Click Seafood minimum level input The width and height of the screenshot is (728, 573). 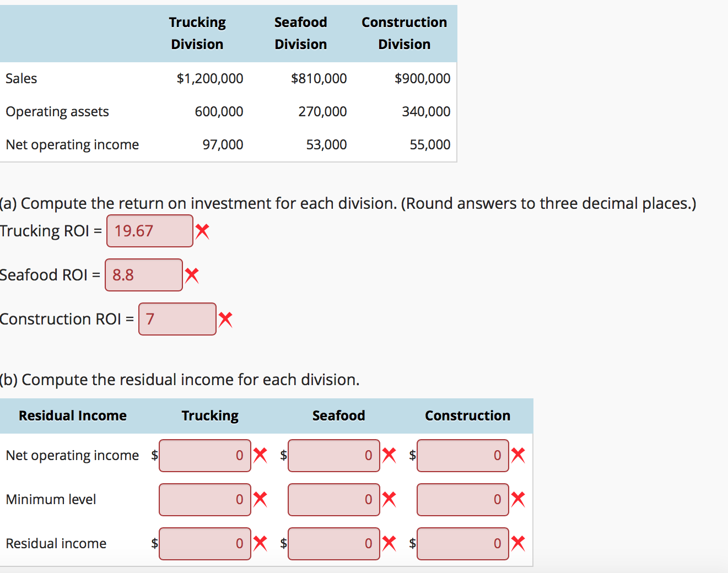(x=334, y=500)
